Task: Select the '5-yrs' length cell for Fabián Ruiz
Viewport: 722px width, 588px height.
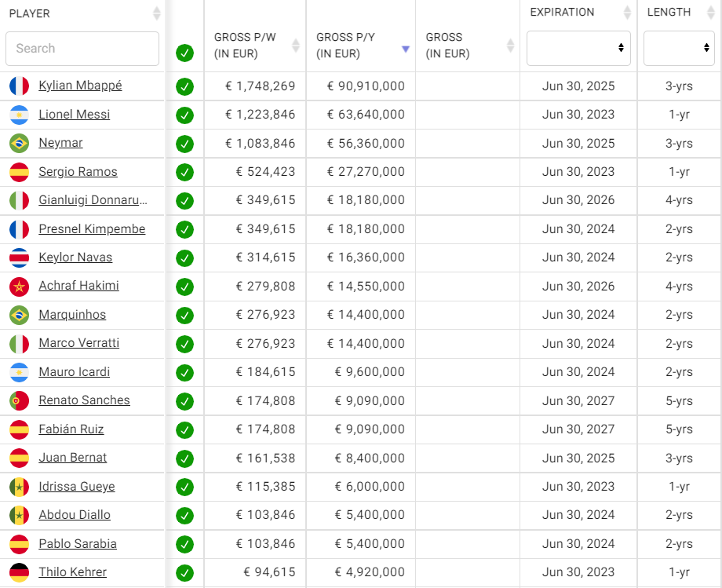Action: [679, 429]
